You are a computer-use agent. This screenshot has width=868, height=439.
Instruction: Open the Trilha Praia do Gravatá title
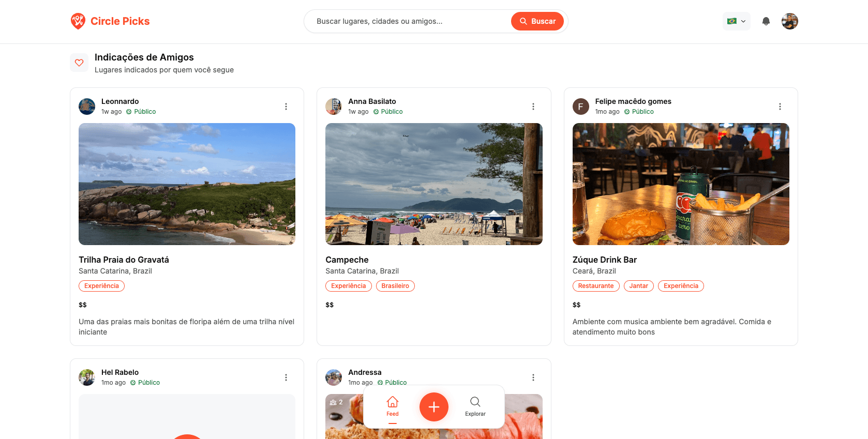click(124, 260)
